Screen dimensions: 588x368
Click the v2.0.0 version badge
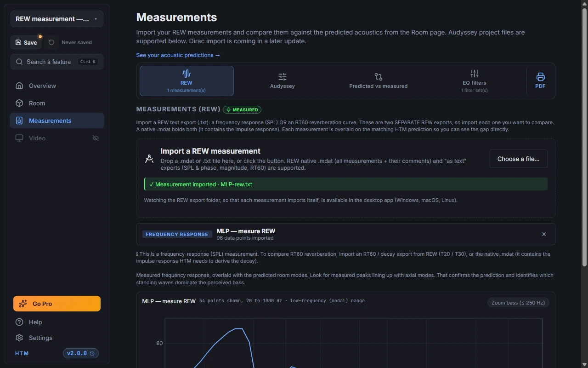[x=81, y=353]
